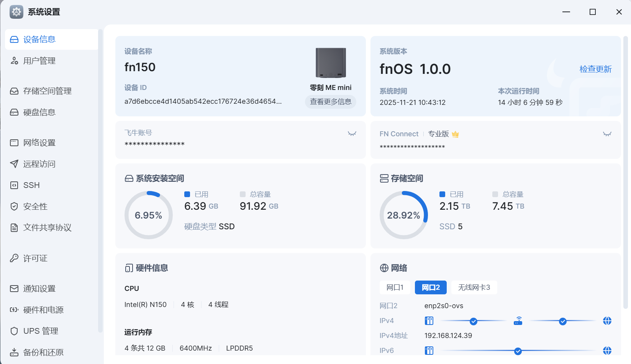Click the 许可证 key icon
This screenshot has width=631, height=364.
[x=14, y=258]
